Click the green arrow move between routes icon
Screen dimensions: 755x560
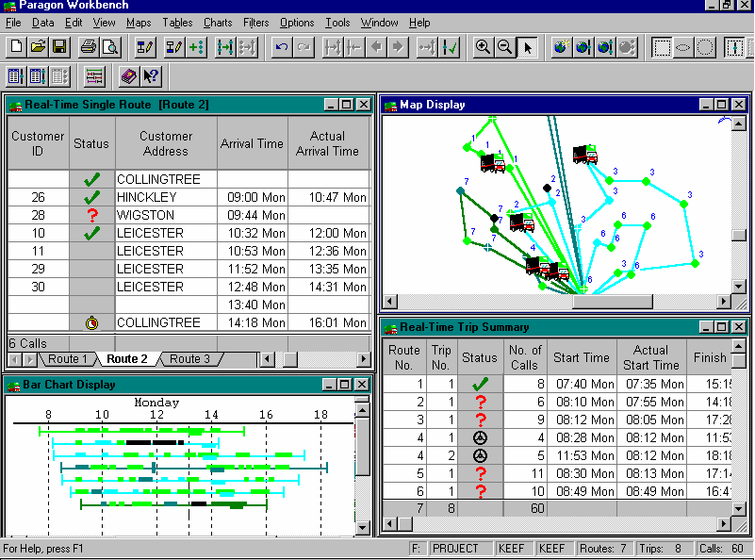tap(225, 47)
